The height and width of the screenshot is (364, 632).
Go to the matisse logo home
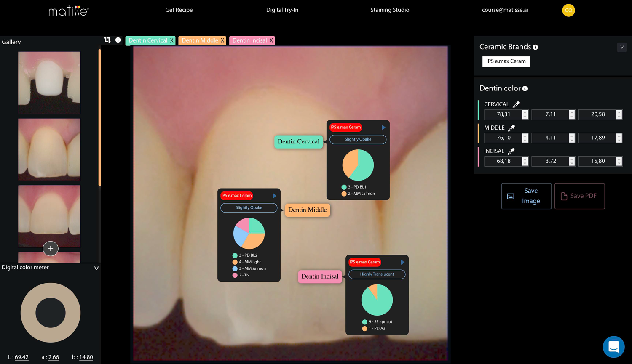tap(68, 11)
